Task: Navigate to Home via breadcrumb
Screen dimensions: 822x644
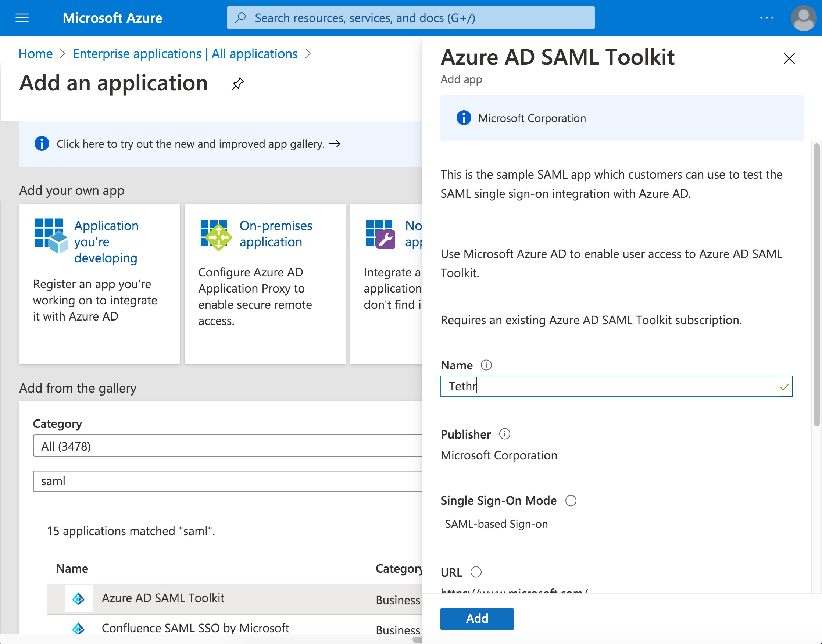Action: pyautogui.click(x=35, y=54)
